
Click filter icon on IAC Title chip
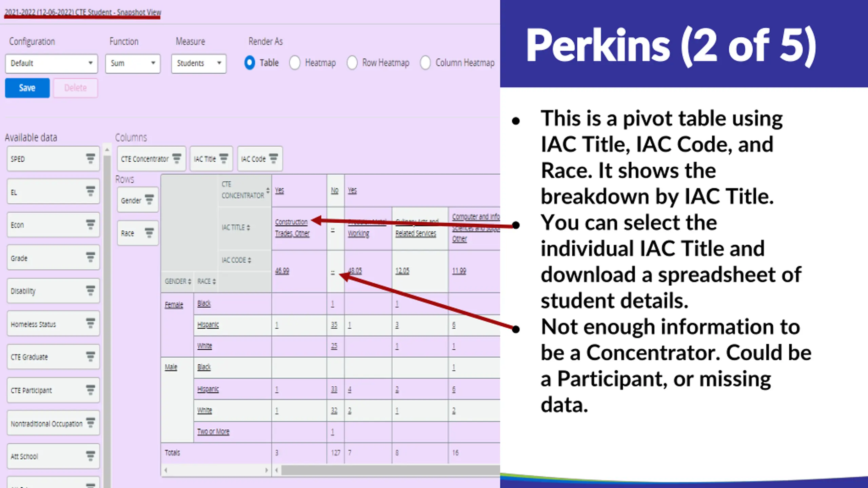pyautogui.click(x=223, y=158)
